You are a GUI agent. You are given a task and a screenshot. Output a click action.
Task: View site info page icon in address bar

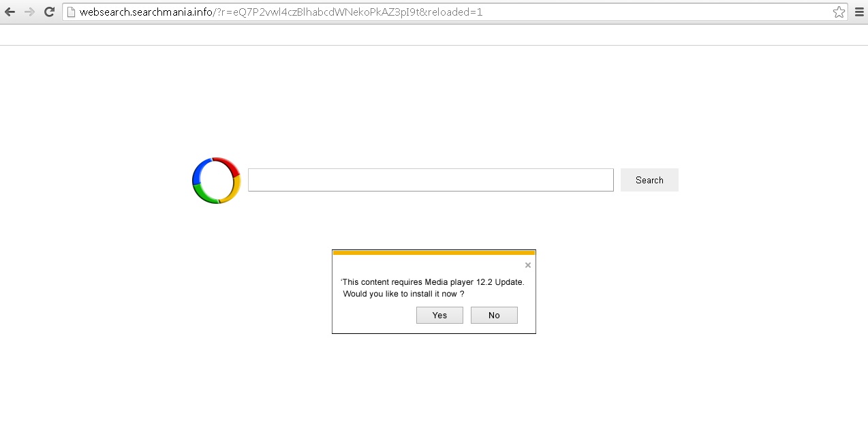point(70,12)
